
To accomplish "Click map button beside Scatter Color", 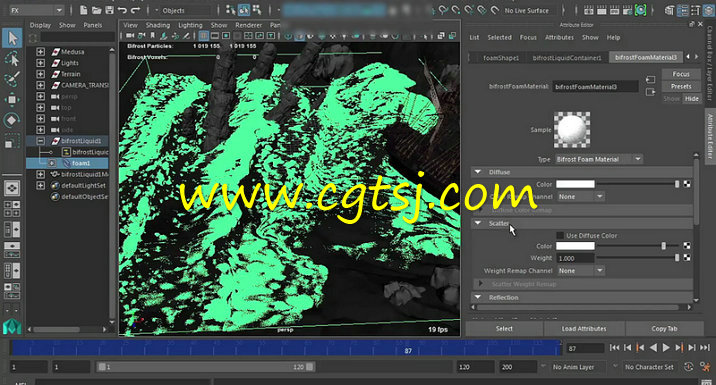I will [687, 246].
